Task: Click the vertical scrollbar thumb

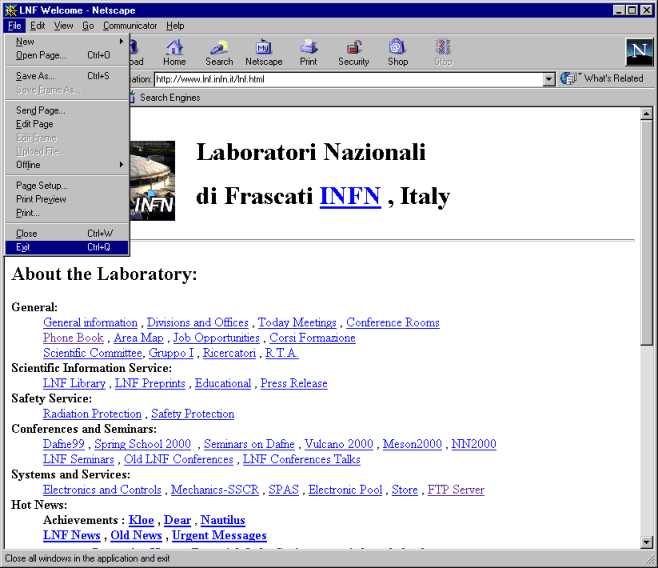Action: pos(646,233)
